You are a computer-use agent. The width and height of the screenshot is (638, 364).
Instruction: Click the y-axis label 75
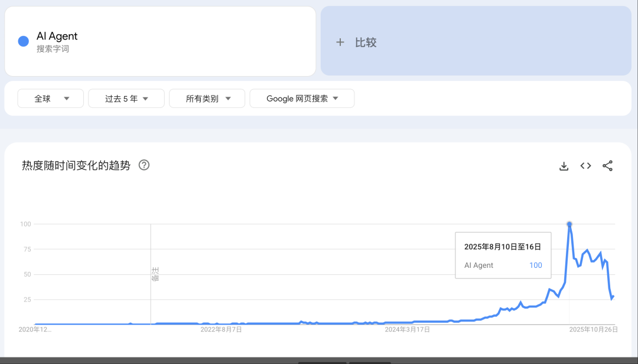(27, 250)
